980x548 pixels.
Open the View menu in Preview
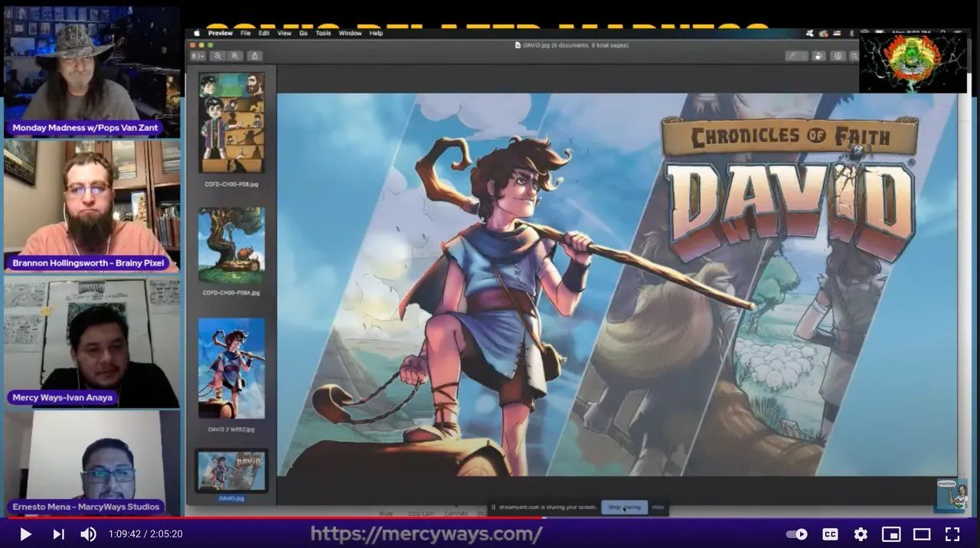tap(284, 33)
